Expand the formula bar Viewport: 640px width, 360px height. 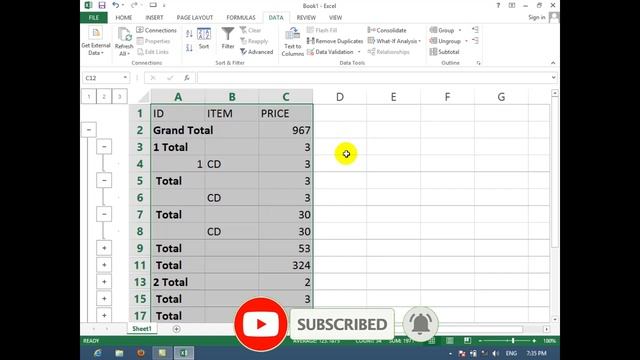click(x=553, y=78)
